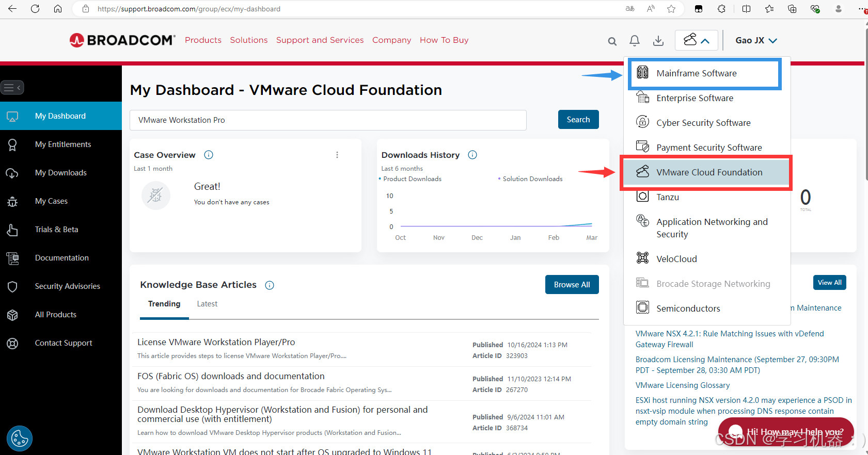Screen dimensions: 868x455
Task: Collapse the division cloud selector dropdown
Action: click(696, 40)
